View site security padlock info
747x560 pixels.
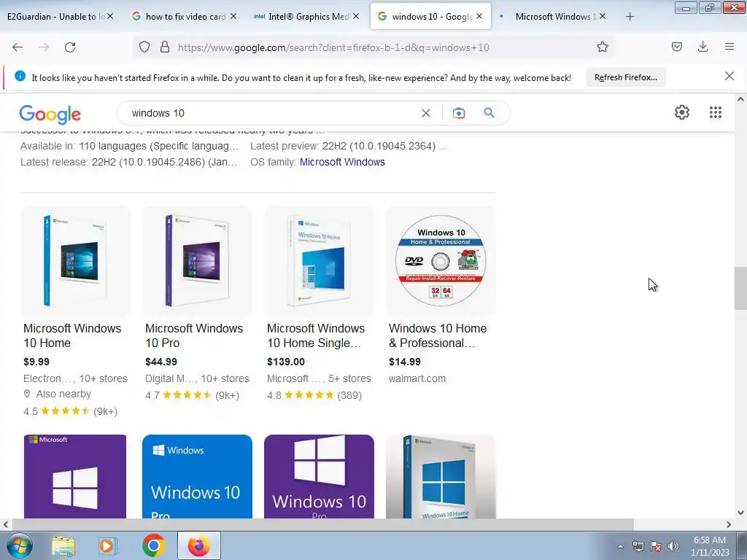pyautogui.click(x=165, y=47)
